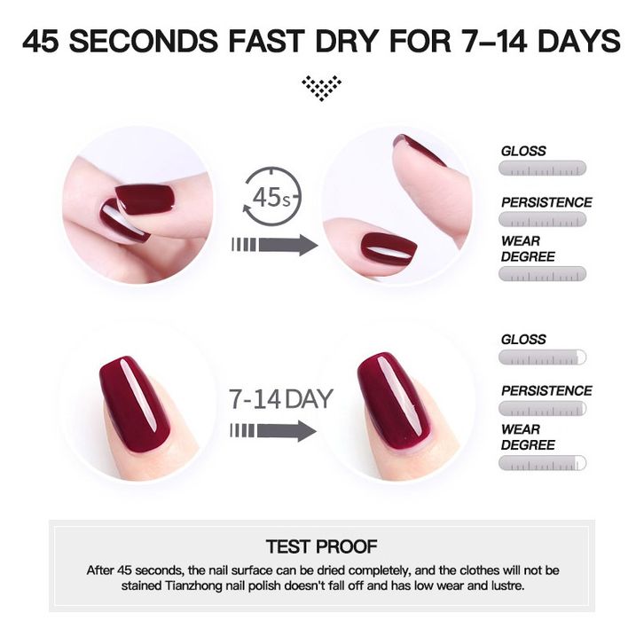
Task: Click the 45s timer clock icon
Action: click(x=272, y=196)
